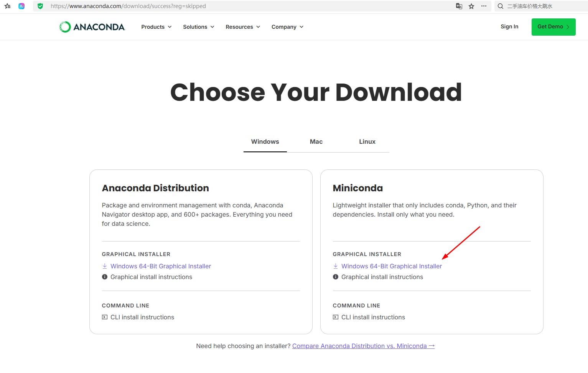Image resolution: width=588 pixels, height=373 pixels.
Task: Open the browser more options ellipsis
Action: pyautogui.click(x=484, y=6)
